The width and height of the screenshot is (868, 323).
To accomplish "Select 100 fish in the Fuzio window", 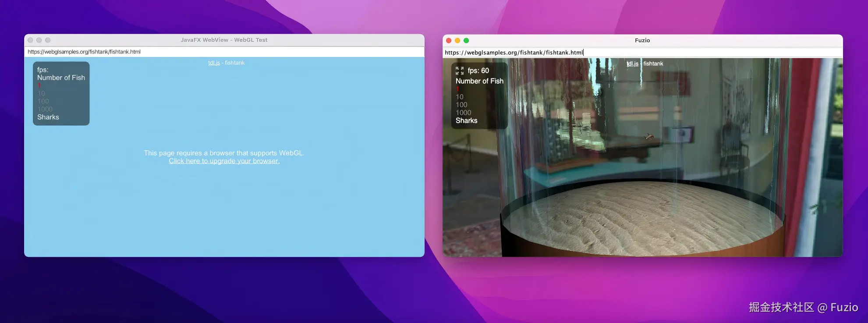I will (461, 105).
